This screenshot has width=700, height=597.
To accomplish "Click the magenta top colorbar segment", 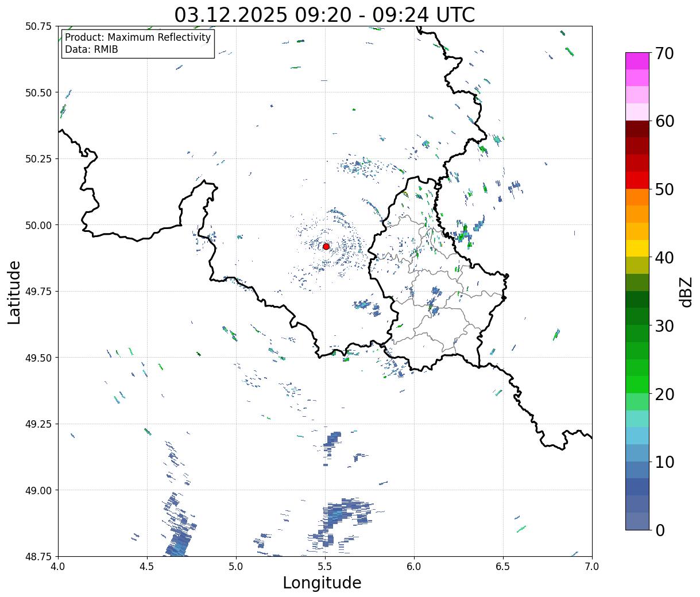I will 637,61.
